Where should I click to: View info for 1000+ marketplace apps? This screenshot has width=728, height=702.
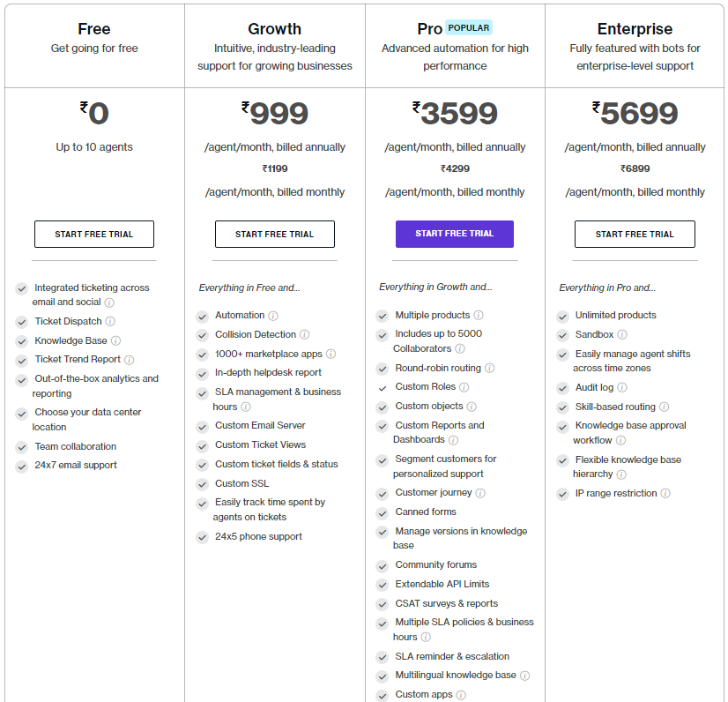click(x=331, y=354)
